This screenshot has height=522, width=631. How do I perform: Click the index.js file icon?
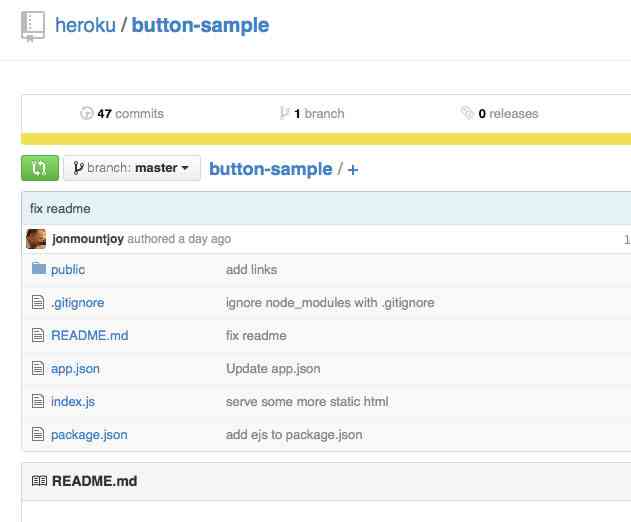click(x=38, y=401)
